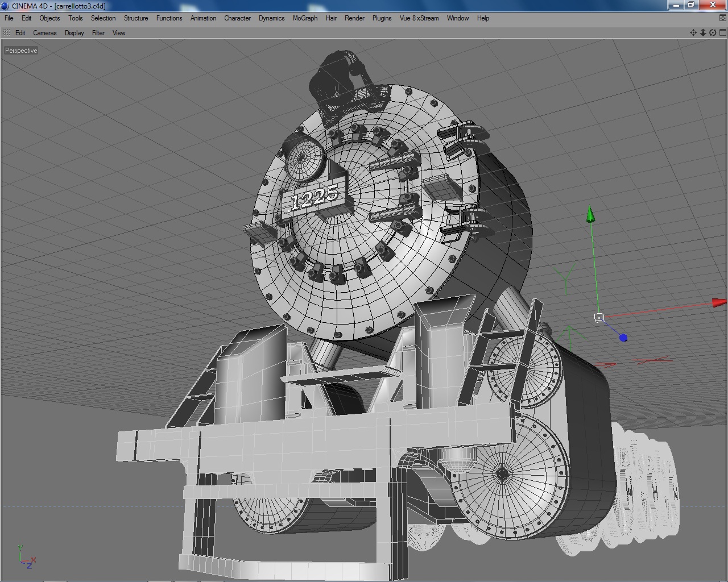Screen dimensions: 728x582
Task: Click the Perspective viewport label
Action: [x=21, y=51]
